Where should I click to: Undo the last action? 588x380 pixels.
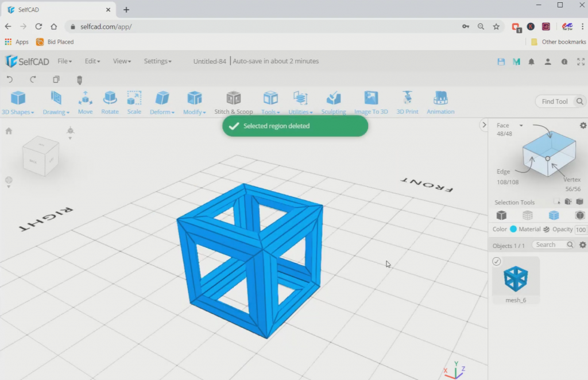pos(10,80)
